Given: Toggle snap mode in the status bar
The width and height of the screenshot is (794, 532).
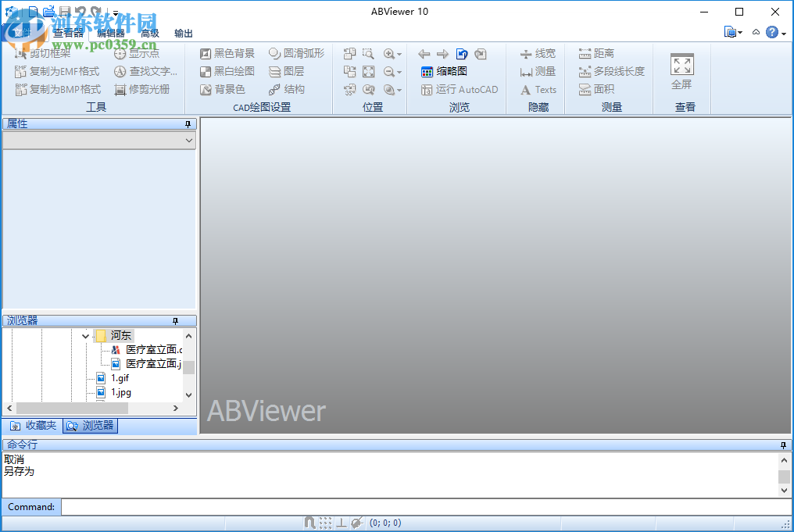Looking at the screenshot, I should [x=309, y=523].
